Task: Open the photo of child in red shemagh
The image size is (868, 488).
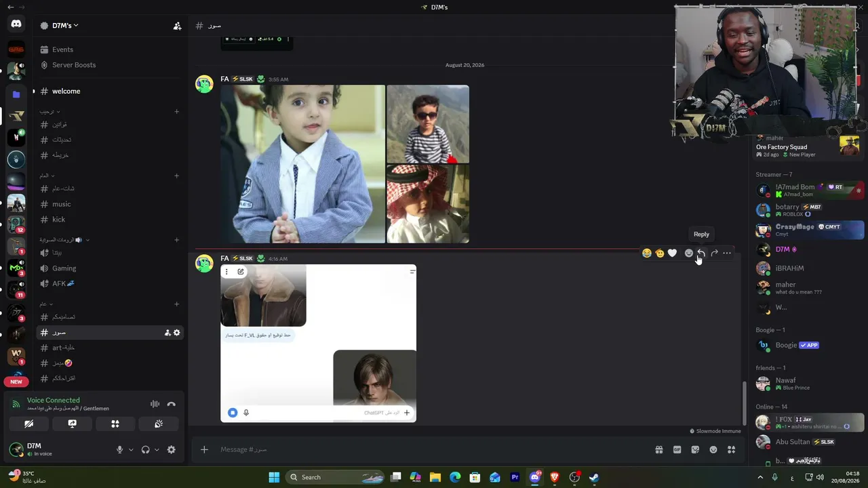Action: pyautogui.click(x=428, y=204)
